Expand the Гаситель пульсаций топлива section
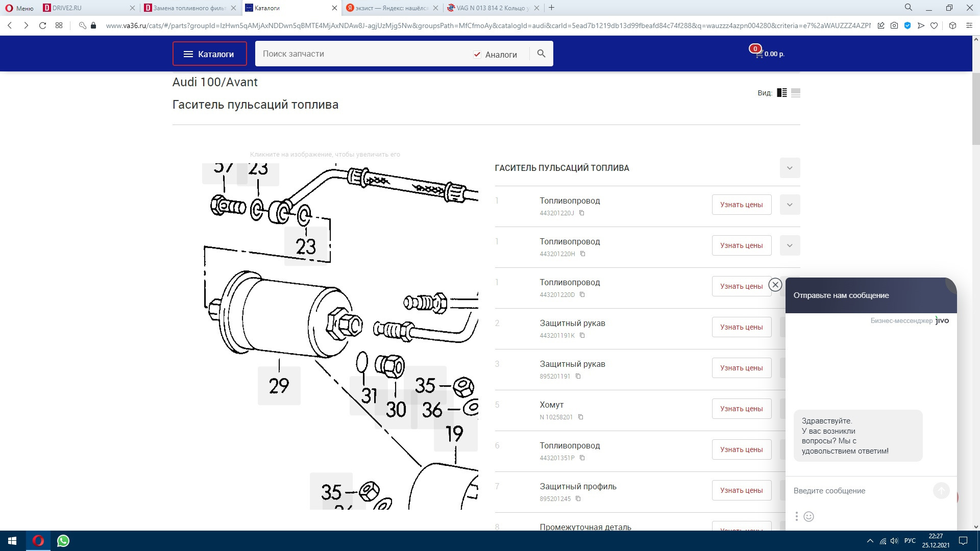 tap(789, 168)
